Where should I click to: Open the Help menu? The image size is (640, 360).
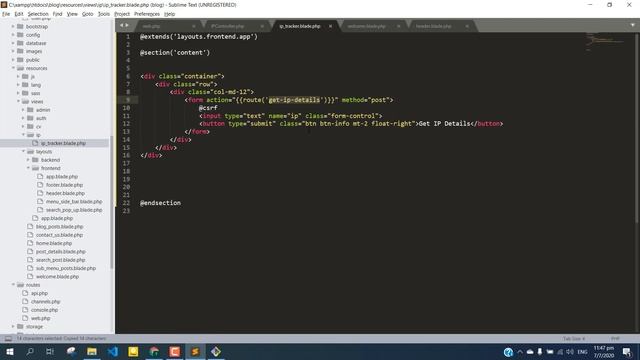pos(169,14)
